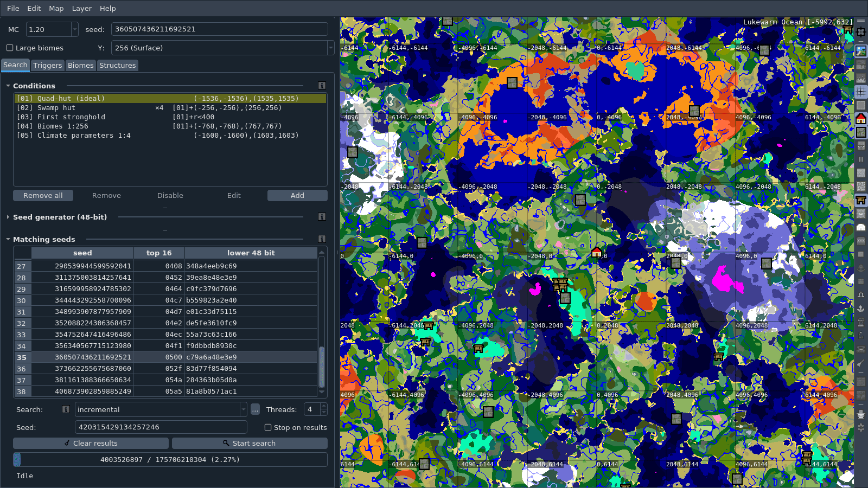Sort by the top 16 column header

click(159, 253)
